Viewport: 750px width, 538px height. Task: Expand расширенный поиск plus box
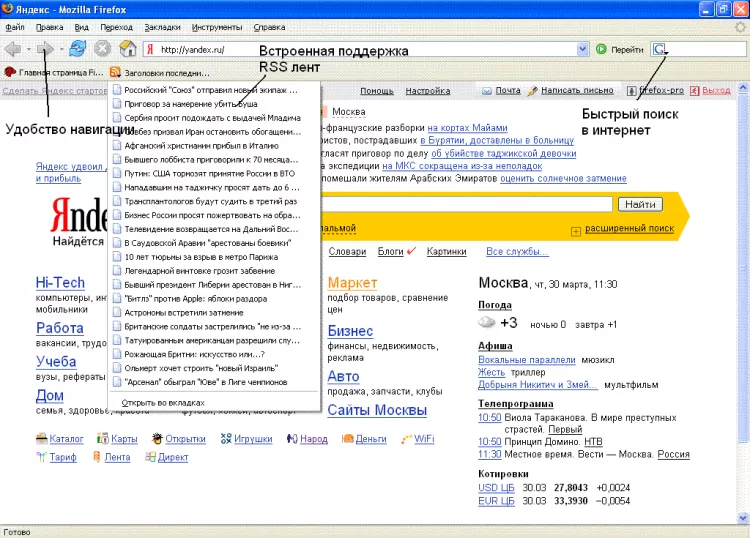click(x=576, y=231)
